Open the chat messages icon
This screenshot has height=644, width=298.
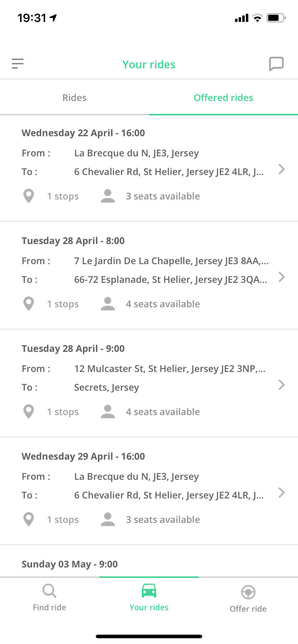pyautogui.click(x=276, y=64)
